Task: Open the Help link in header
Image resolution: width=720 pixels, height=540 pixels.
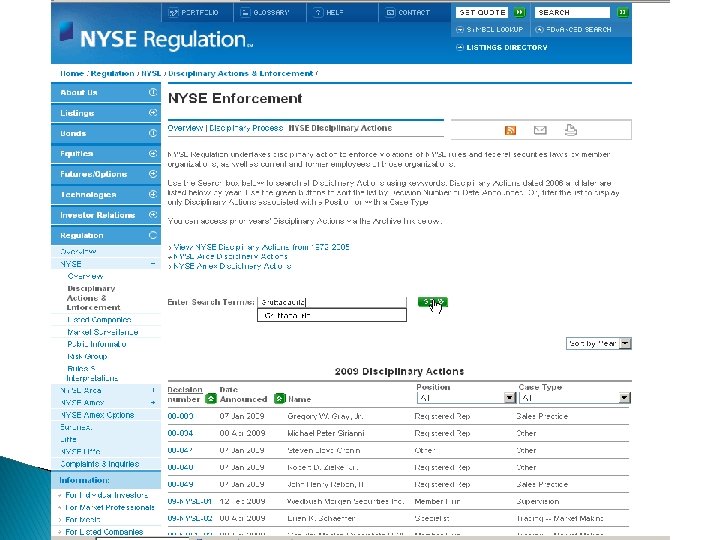Action: click(329, 12)
